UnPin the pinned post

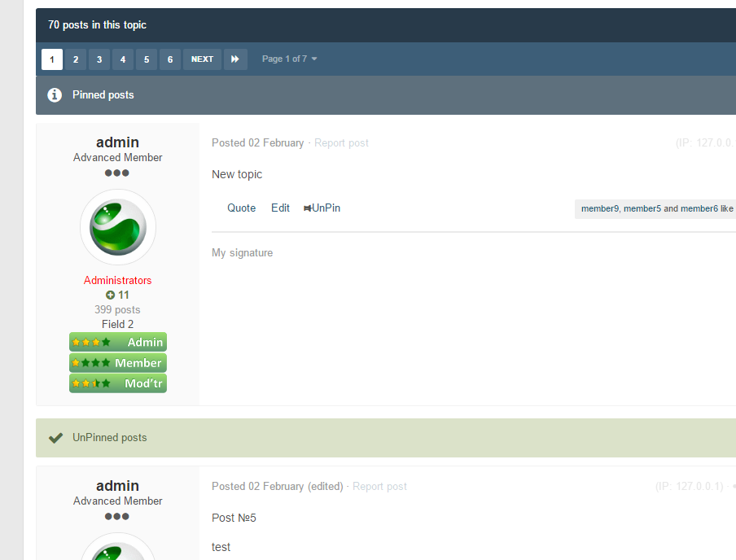coord(322,208)
